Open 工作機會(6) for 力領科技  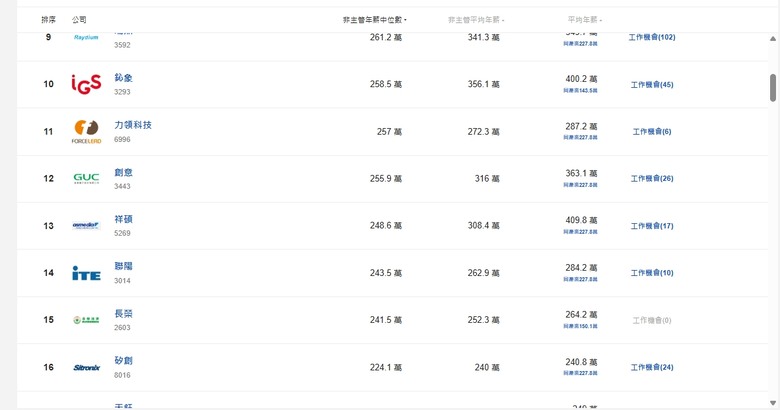652,132
